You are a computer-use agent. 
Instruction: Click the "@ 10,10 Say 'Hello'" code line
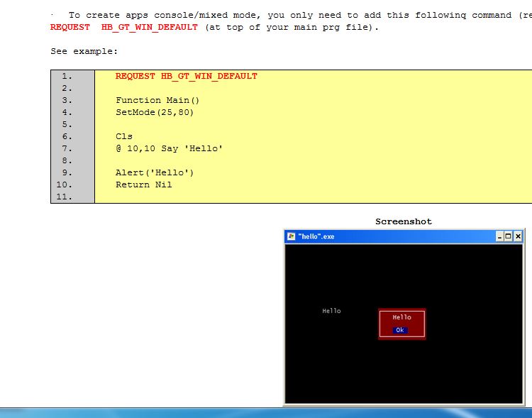[x=169, y=148]
